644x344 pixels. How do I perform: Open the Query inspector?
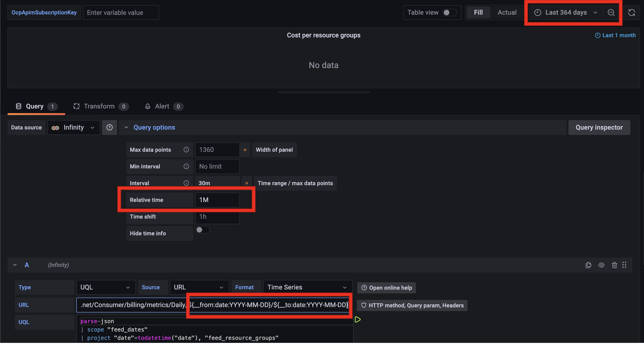click(599, 127)
